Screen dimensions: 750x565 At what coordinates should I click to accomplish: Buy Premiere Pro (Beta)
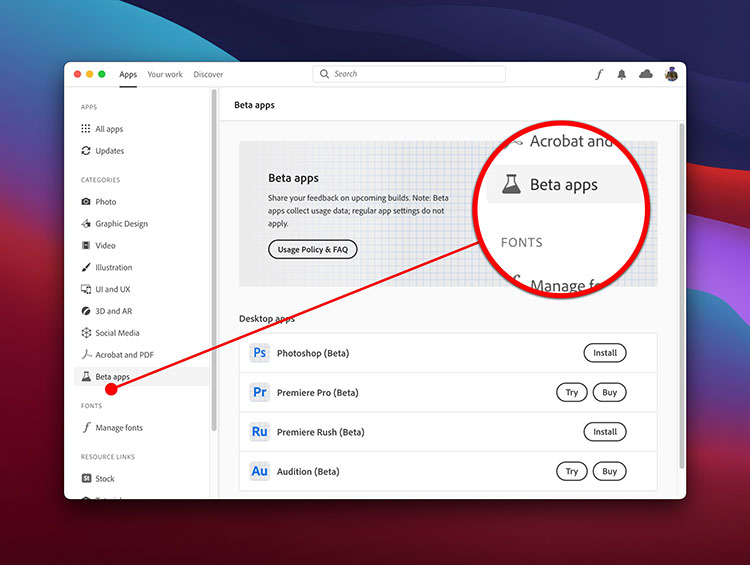point(609,392)
